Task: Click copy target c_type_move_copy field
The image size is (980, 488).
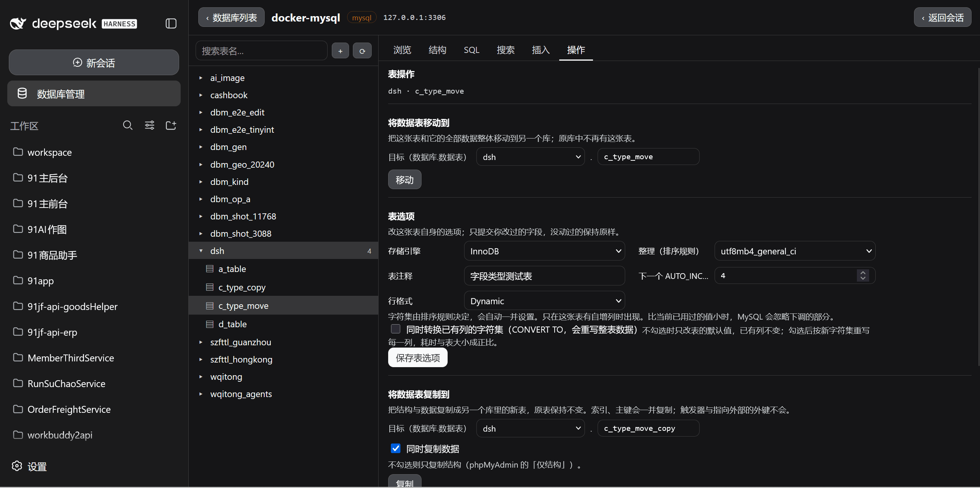Action: point(648,429)
